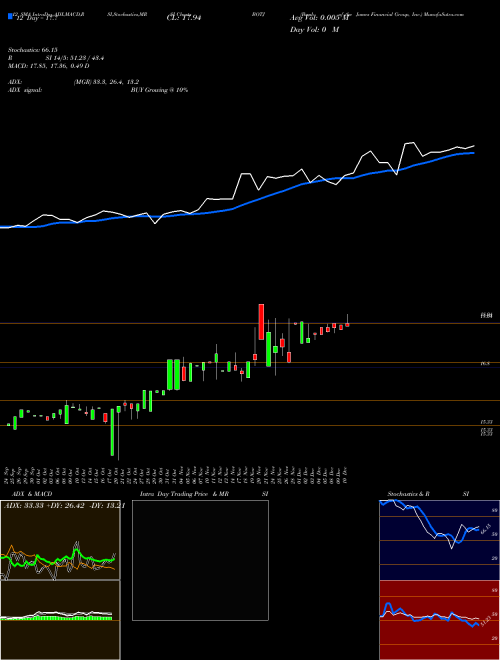Click the 'BUY Growing @ 10%' signal text
This screenshot has width=500, height=660.
click(159, 90)
